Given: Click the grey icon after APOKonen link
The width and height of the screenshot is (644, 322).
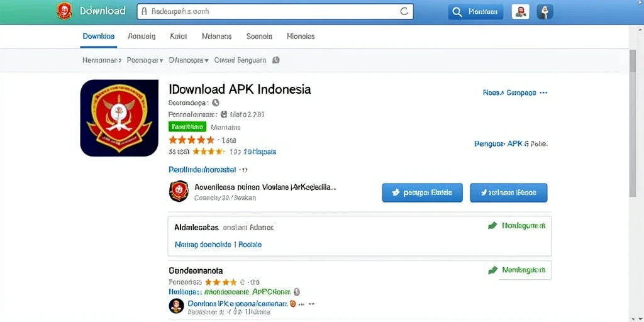Looking at the screenshot, I should [x=297, y=292].
